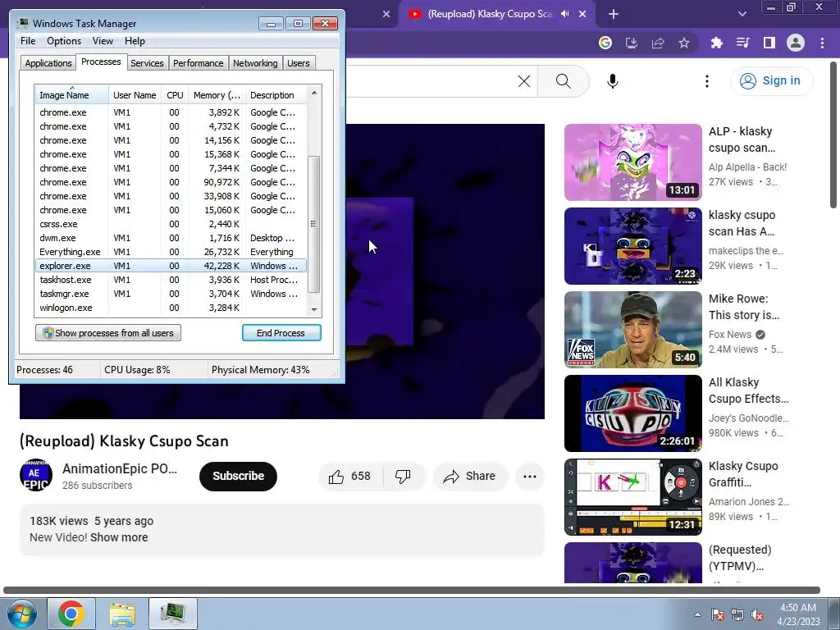
Task: Sort processes by CPU column
Action: tap(175, 95)
